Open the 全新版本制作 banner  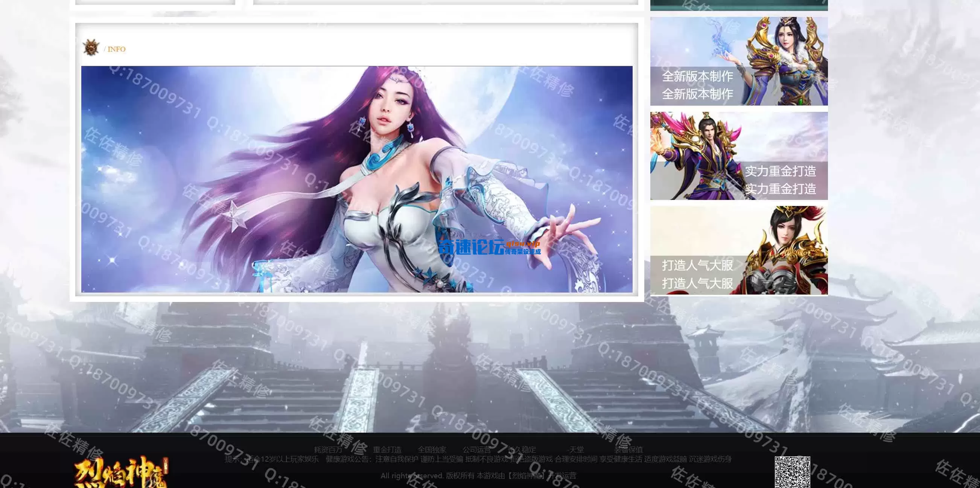738,61
